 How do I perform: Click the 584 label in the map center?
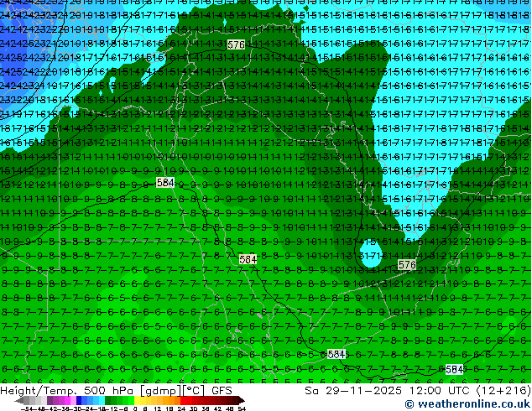(248, 260)
